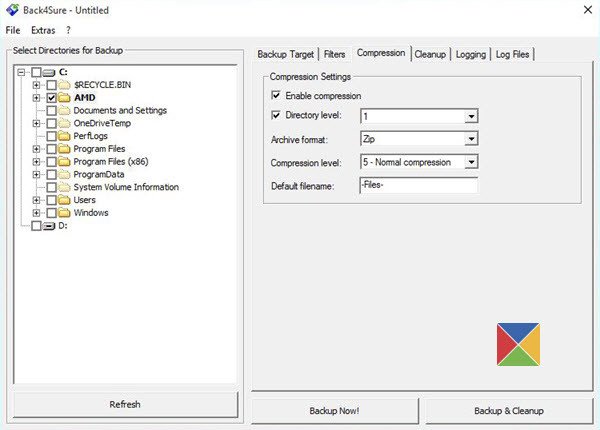Expand the $RECYCLE.BIN node
Screen dimensions: 600x430
coord(36,85)
